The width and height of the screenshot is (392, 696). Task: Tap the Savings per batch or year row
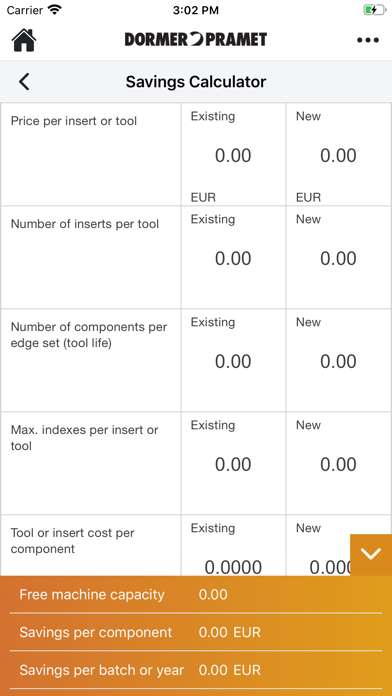click(x=196, y=670)
